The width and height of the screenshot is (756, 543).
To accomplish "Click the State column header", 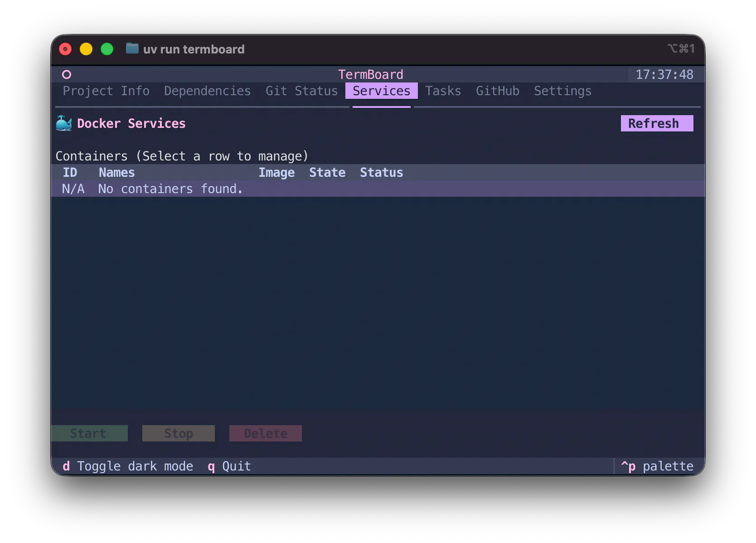I will (327, 172).
